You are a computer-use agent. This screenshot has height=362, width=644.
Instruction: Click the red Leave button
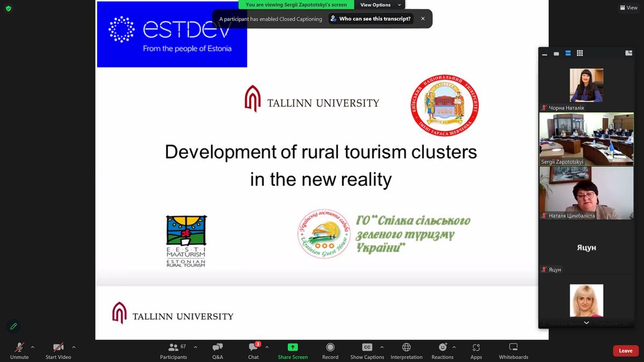coord(626,351)
